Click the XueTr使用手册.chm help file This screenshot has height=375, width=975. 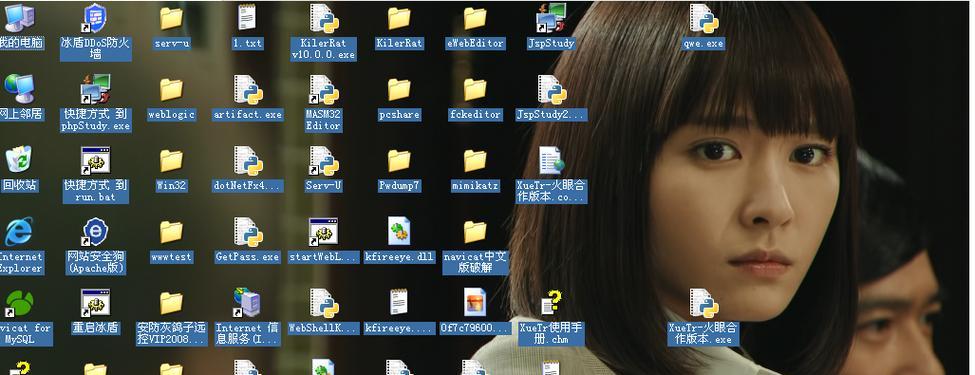(x=551, y=303)
